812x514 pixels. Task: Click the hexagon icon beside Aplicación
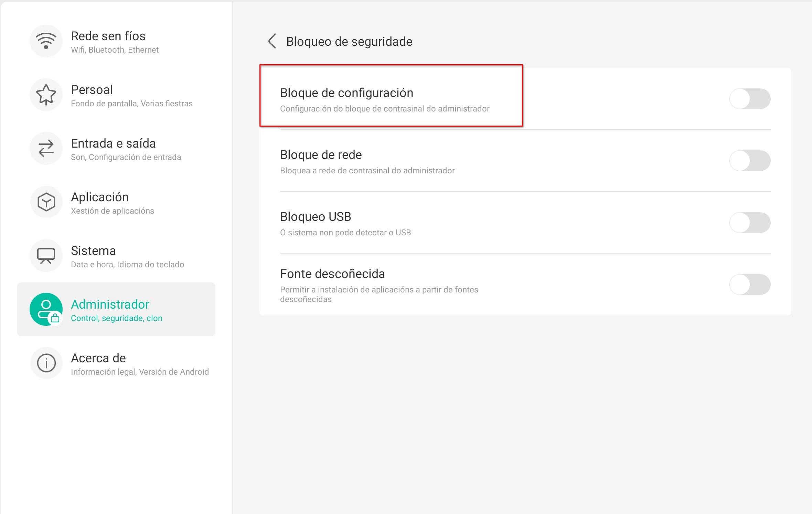pos(46,202)
